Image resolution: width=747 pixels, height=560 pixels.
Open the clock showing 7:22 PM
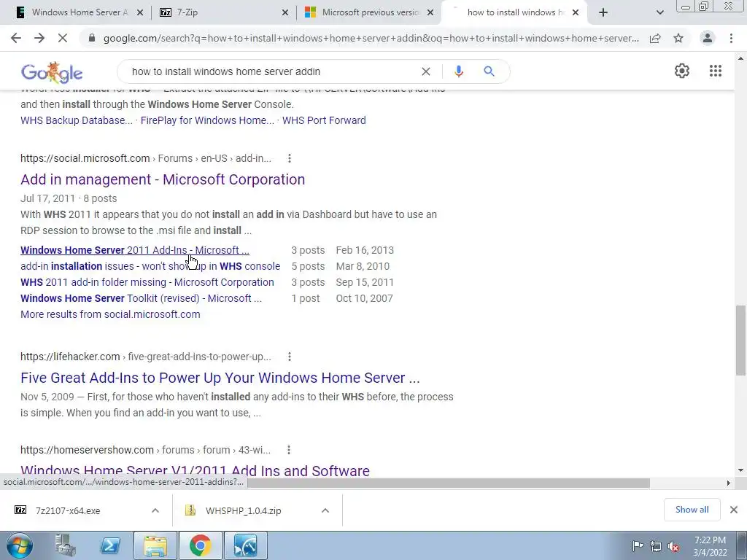[710, 546]
